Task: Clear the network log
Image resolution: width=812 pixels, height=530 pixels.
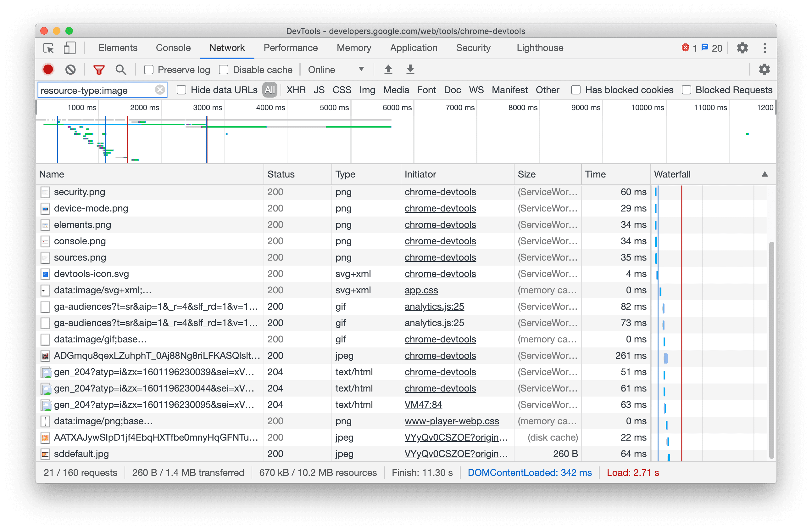Action: click(71, 69)
